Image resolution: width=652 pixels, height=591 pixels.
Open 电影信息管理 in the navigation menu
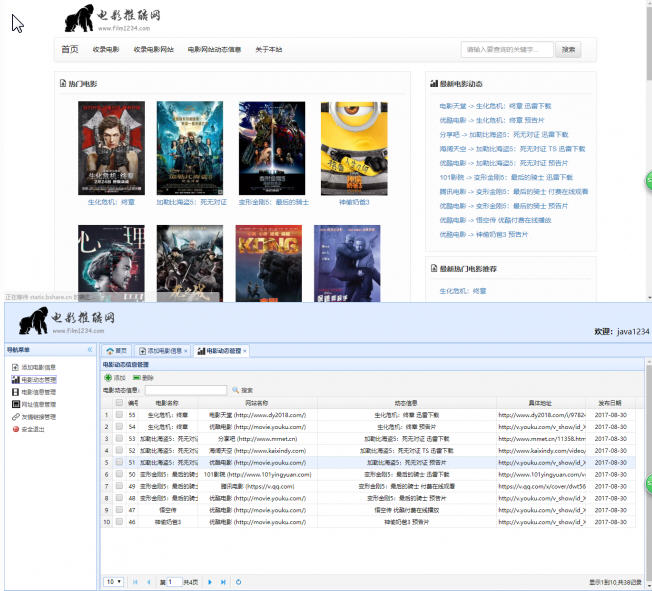pos(37,392)
